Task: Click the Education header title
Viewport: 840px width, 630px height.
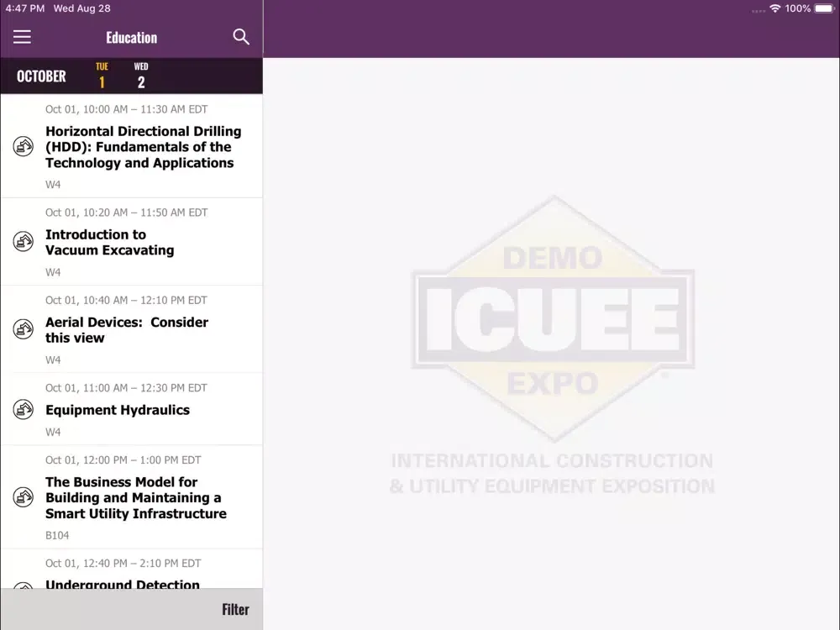Action: 132,38
